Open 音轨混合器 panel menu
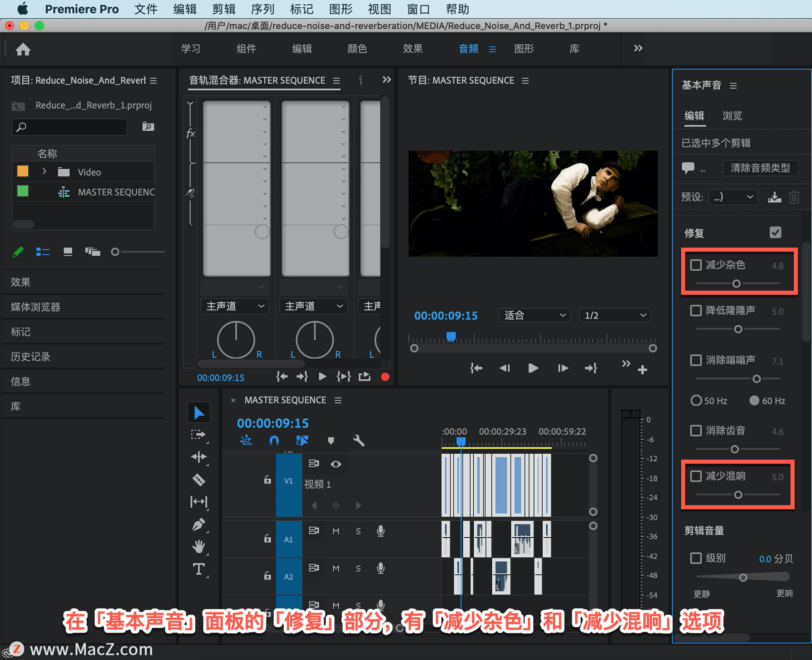 tap(336, 81)
